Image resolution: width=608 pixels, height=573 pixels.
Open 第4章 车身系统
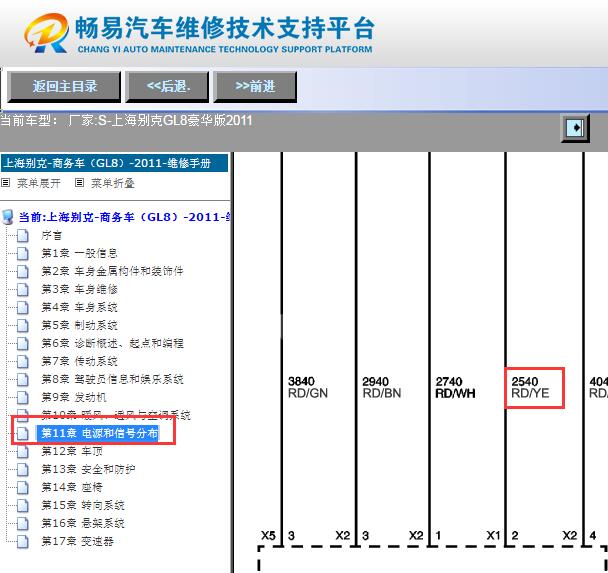pos(79,307)
